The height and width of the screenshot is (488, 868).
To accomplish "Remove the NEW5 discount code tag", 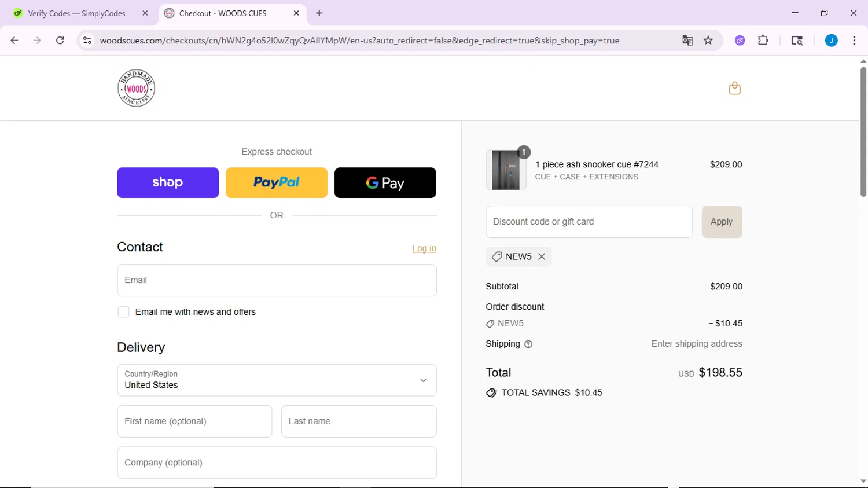I will click(542, 256).
